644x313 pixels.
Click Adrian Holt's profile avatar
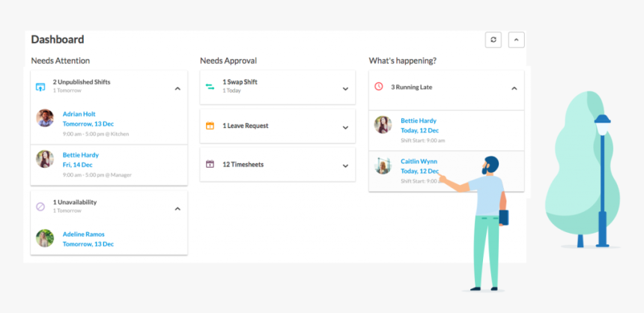[45, 118]
